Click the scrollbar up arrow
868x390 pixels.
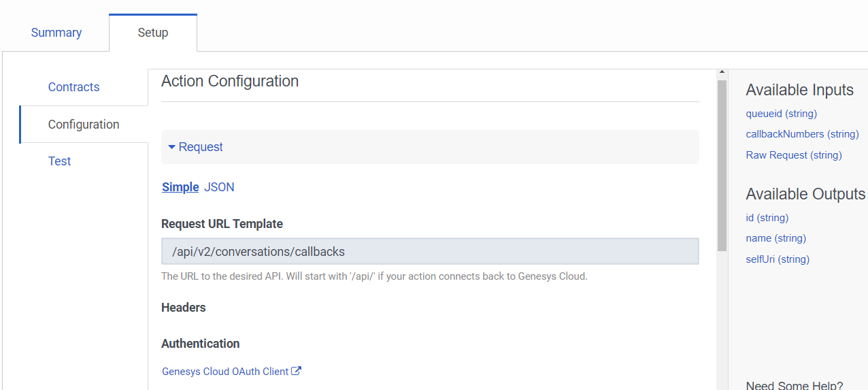pos(722,72)
